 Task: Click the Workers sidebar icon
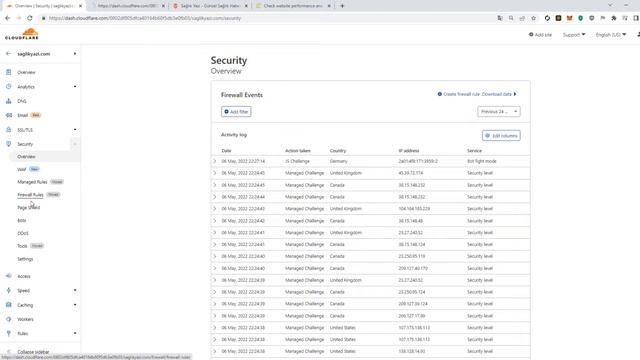[x=9, y=319]
